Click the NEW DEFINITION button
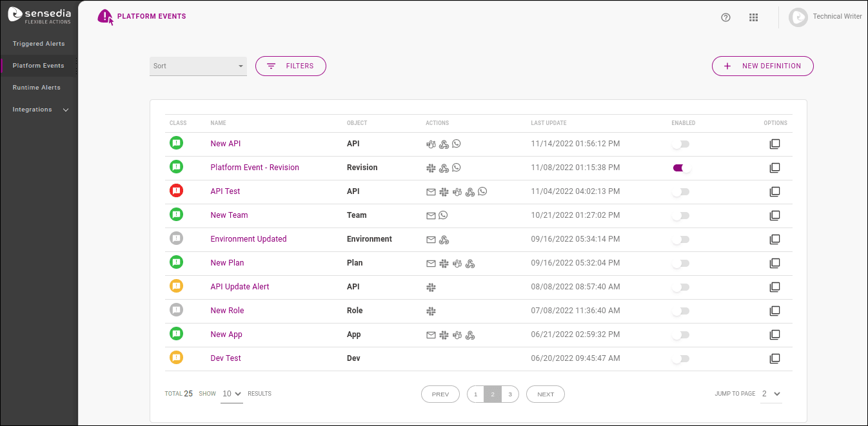The image size is (868, 426). pyautogui.click(x=762, y=66)
